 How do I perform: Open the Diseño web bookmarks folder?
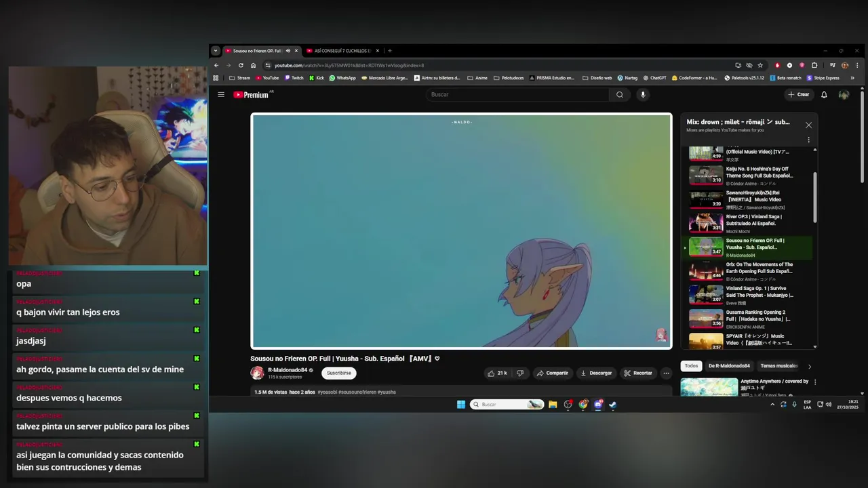click(x=597, y=78)
